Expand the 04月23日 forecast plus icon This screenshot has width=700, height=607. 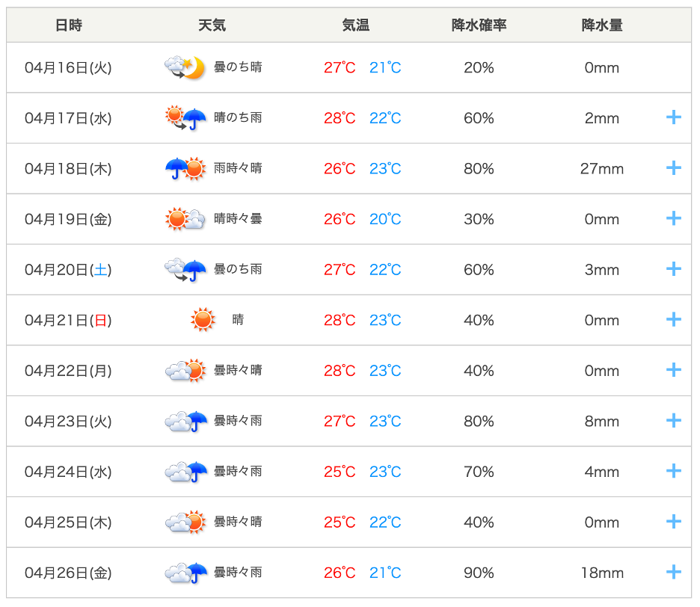[x=674, y=420]
